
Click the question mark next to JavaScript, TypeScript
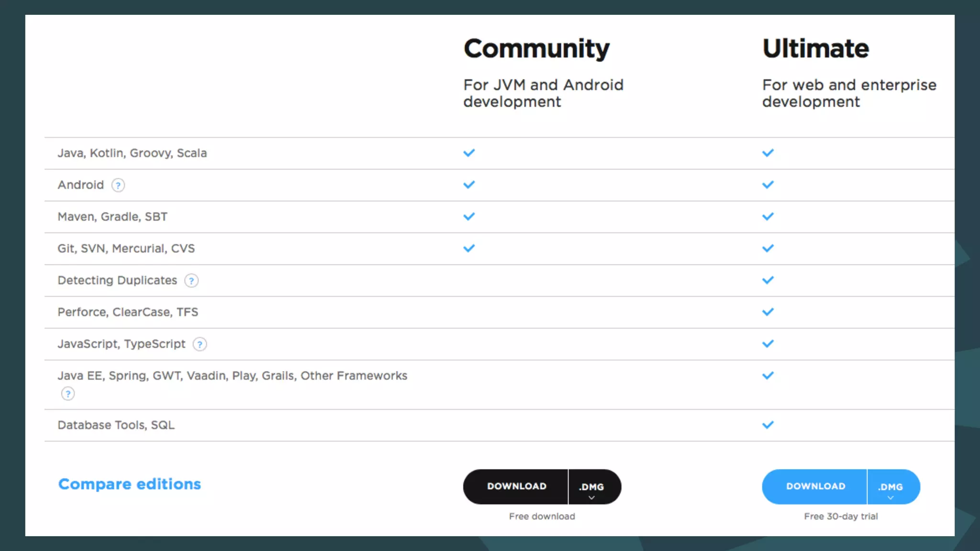200,344
